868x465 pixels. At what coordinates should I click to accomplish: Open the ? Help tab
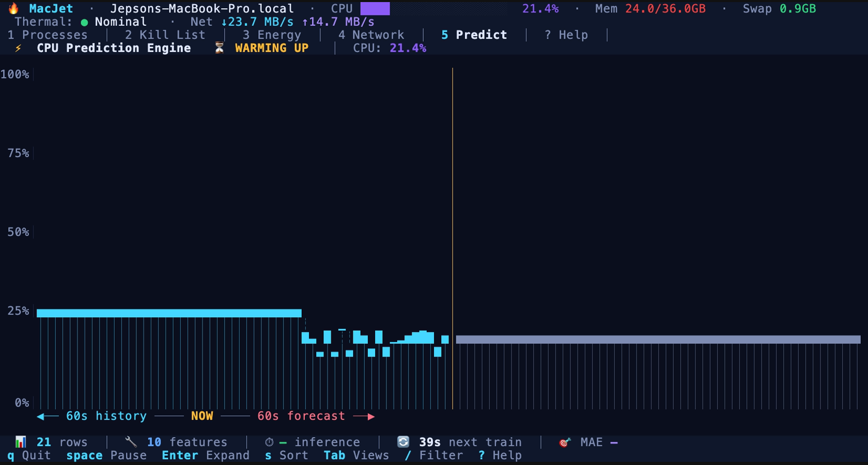click(x=566, y=35)
